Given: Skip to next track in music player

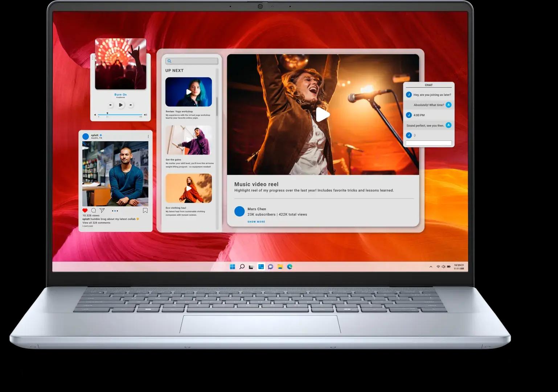Looking at the screenshot, I should click(131, 105).
